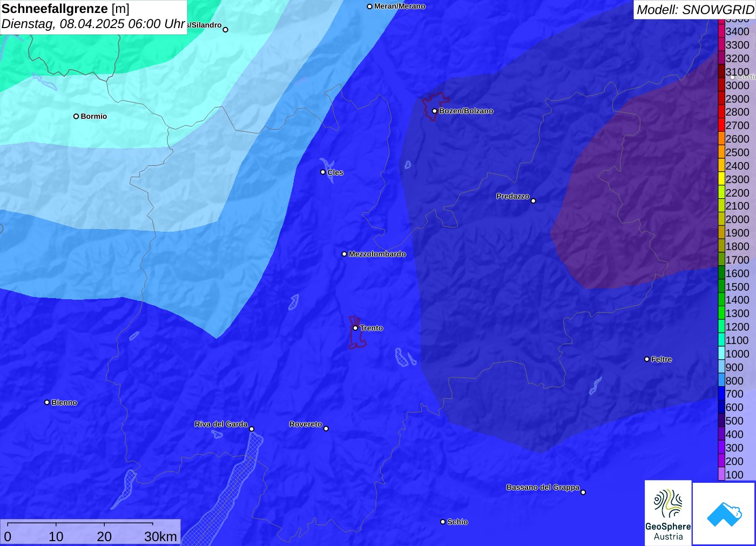Image resolution: width=756 pixels, height=546 pixels.
Task: Click the Rovereto town marker dot
Action: (326, 429)
